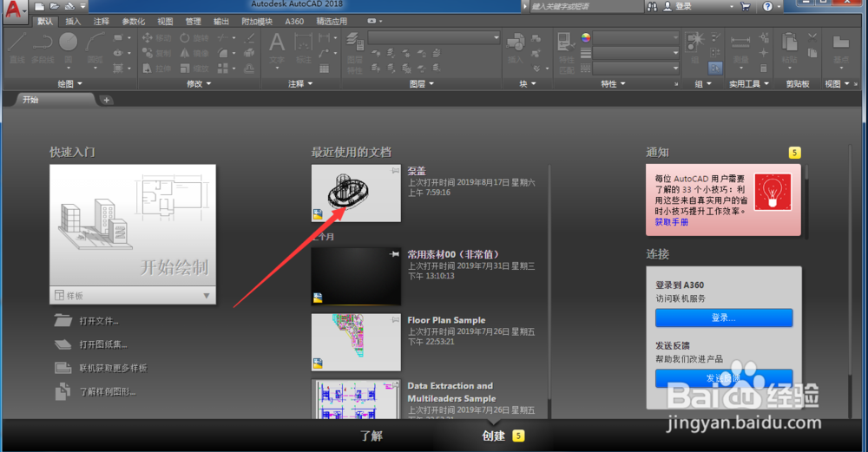This screenshot has height=452, width=868.
Task: Select the Polyline (多段线) tool
Action: click(x=43, y=49)
